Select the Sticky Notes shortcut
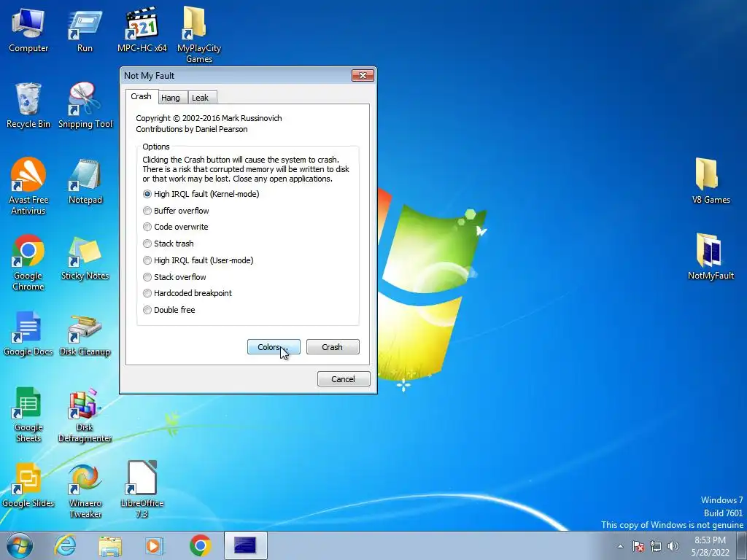747x560 pixels. [85, 257]
